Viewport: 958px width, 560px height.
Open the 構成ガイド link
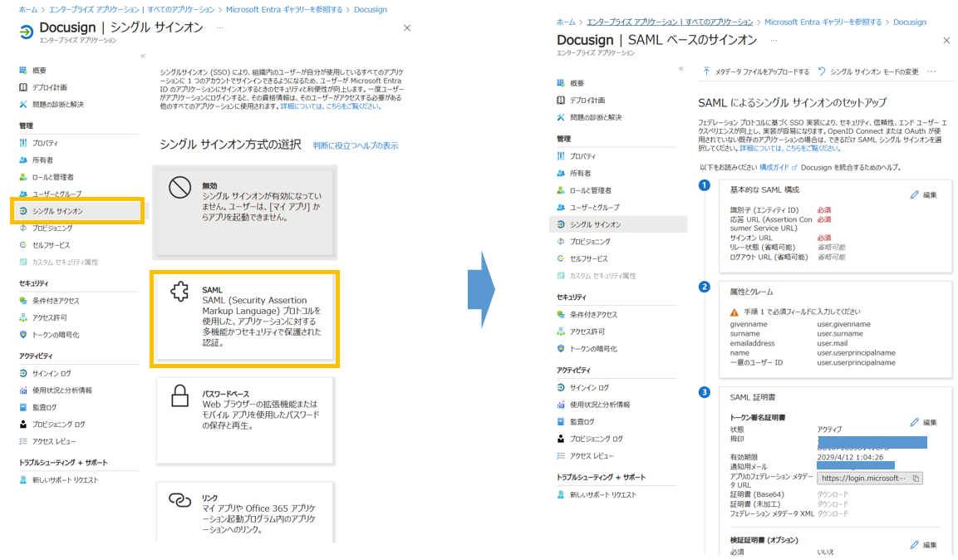pyautogui.click(x=778, y=167)
